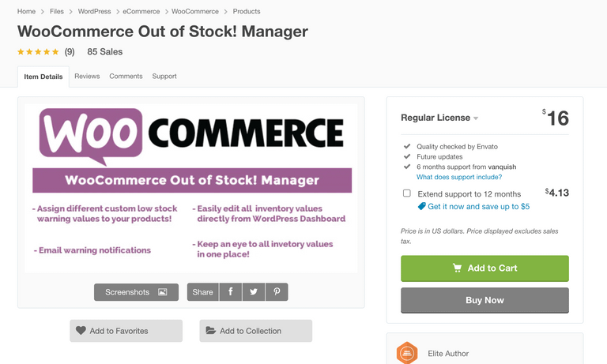
Task: Share item on Facebook icon
Action: pyautogui.click(x=230, y=292)
